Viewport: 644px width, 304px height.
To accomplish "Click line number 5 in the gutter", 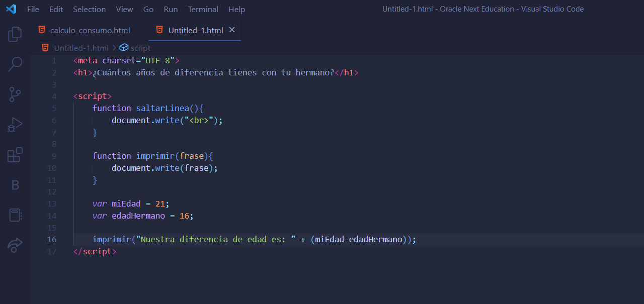I will click(54, 108).
